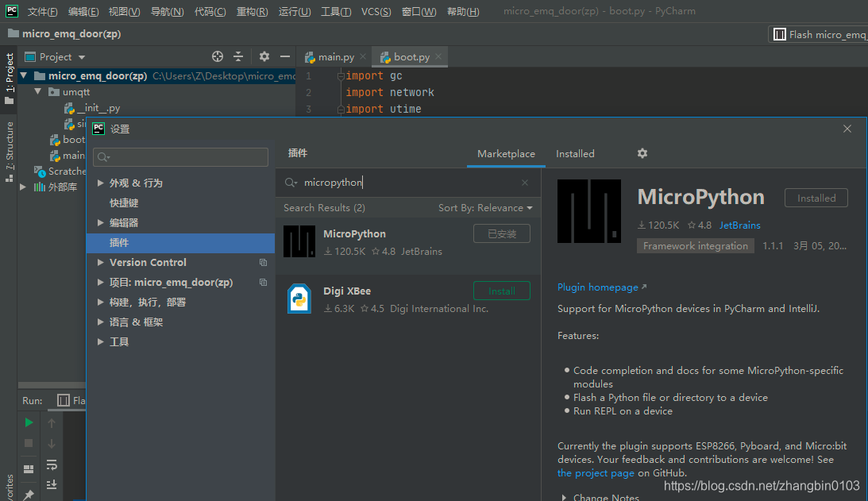Open the Flash micro_emq run configuration selector
The height and width of the screenshot is (501, 868).
tap(818, 34)
